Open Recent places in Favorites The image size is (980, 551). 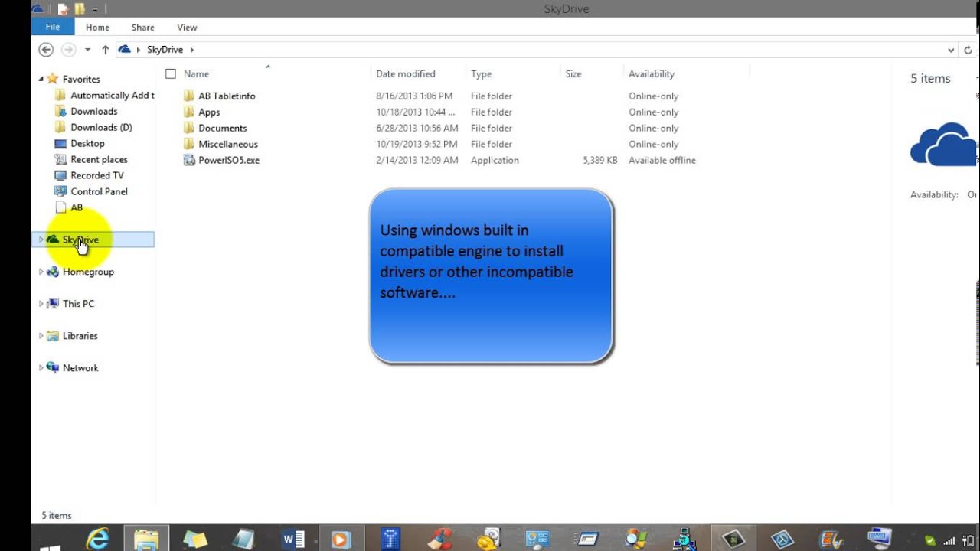pyautogui.click(x=99, y=159)
